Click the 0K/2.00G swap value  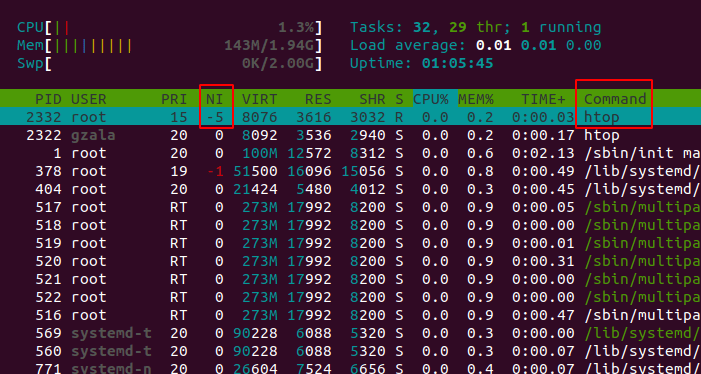(278, 63)
